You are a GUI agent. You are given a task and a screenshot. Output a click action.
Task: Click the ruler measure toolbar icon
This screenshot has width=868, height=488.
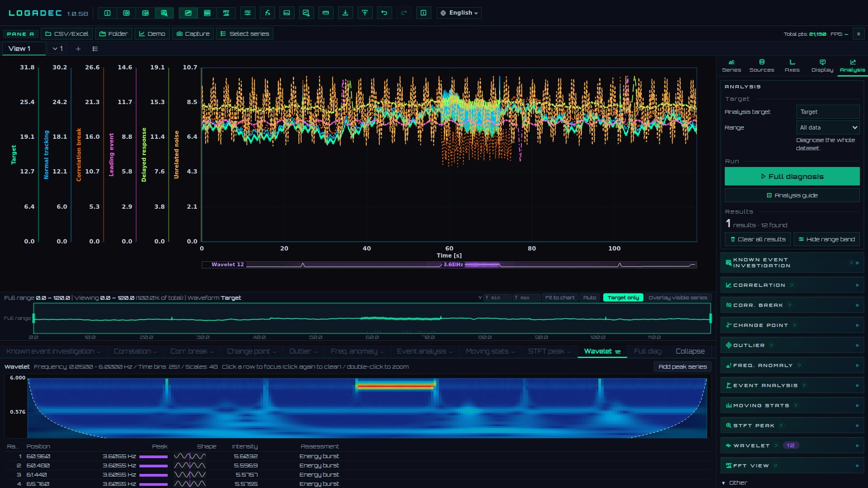(326, 13)
